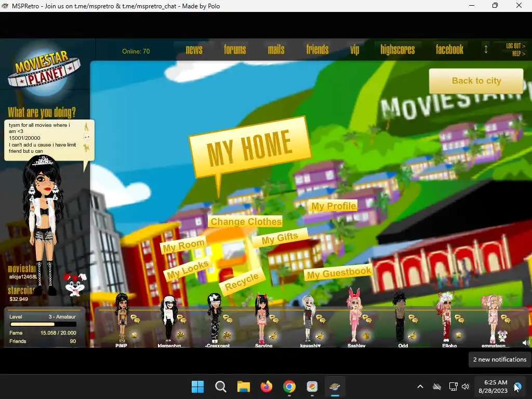Click the kavashi avatar in friends bar

coord(308,318)
